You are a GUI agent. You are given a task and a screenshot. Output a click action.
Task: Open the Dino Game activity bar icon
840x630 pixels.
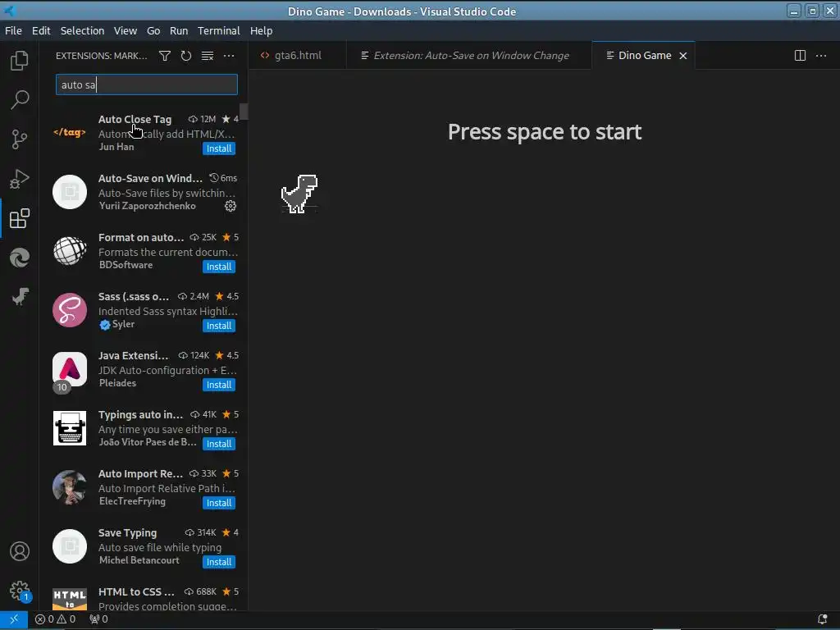click(20, 297)
